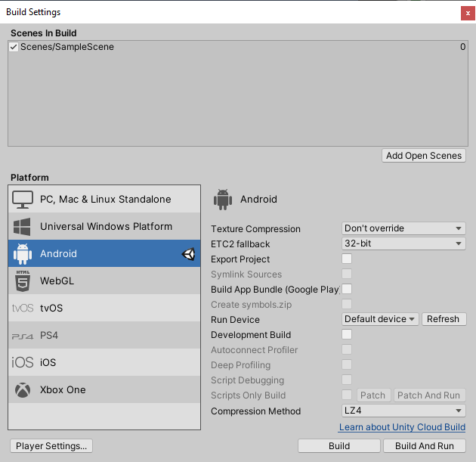Click the Patch button
This screenshot has height=462, width=476.
373,395
